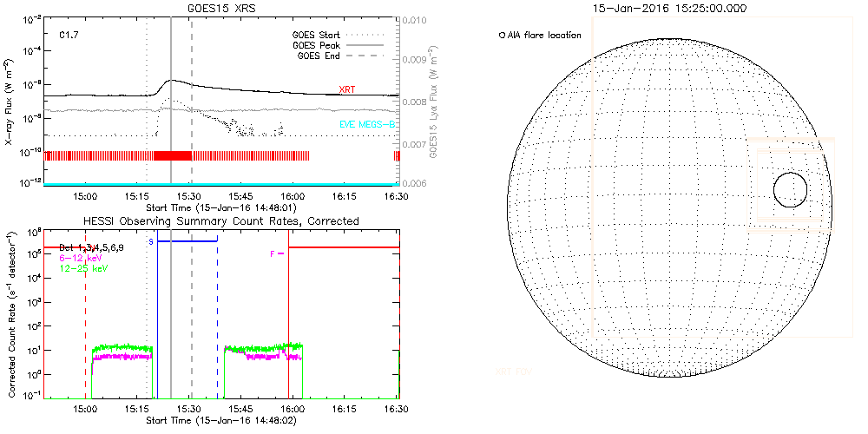Image resolution: width=868 pixels, height=434 pixels.
Task: Select the red XRT label in GOES plot
Action: coord(346,89)
